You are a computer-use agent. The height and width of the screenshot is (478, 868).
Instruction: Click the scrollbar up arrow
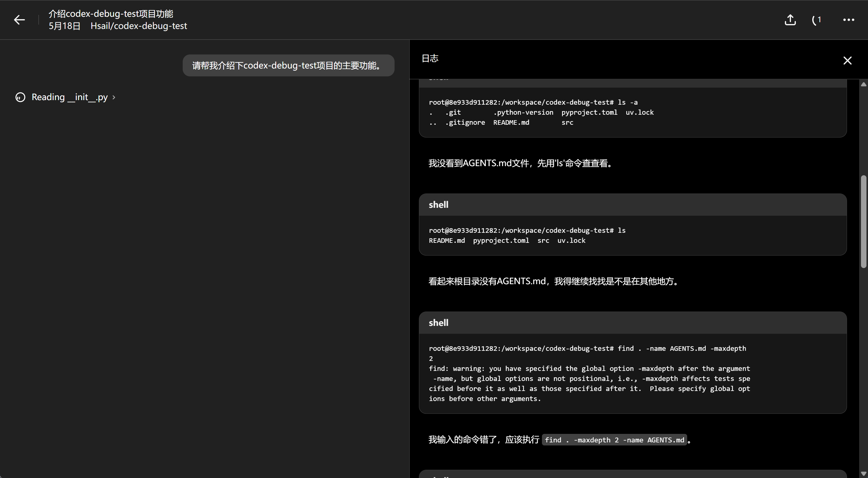click(863, 85)
